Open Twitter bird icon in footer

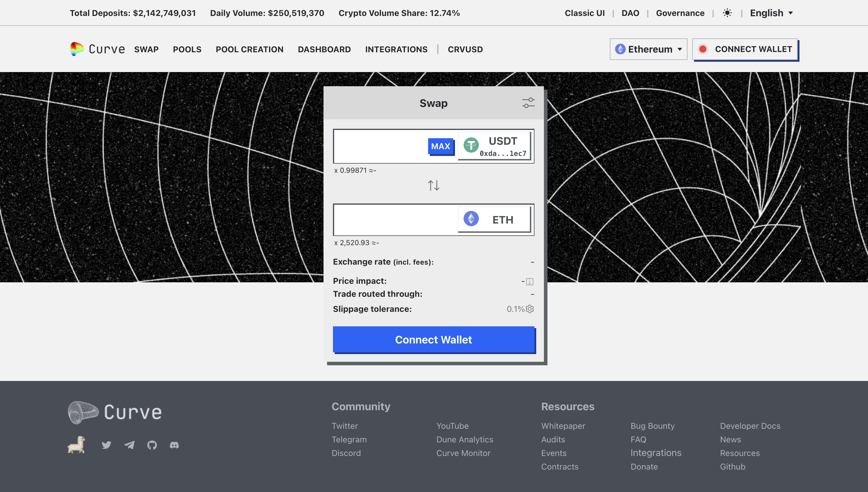(x=106, y=445)
